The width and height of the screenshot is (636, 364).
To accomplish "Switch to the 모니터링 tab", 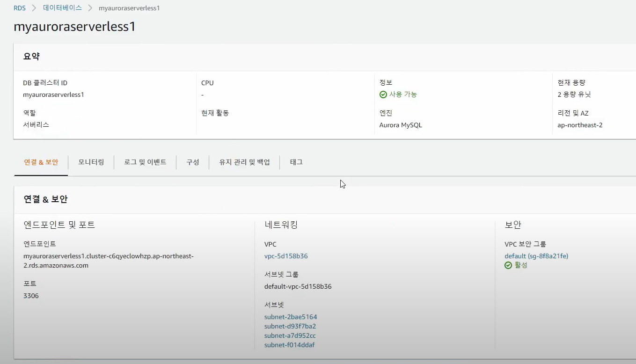I will (91, 162).
